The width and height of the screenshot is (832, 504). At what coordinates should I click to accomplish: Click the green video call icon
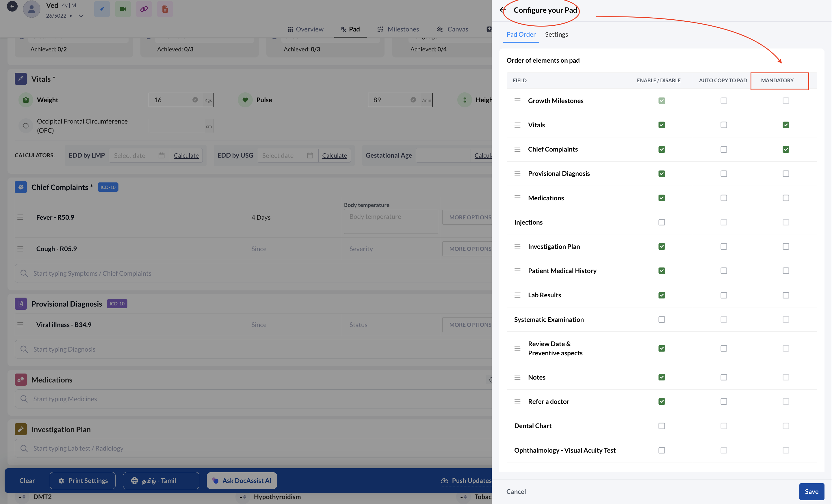pos(123,9)
